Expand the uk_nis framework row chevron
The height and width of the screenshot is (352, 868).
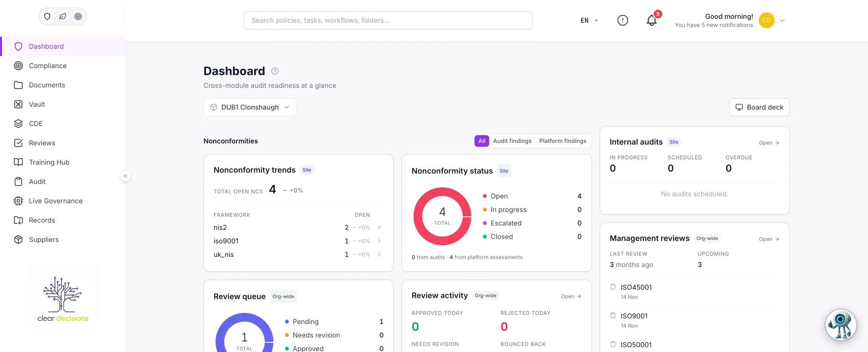(x=380, y=254)
